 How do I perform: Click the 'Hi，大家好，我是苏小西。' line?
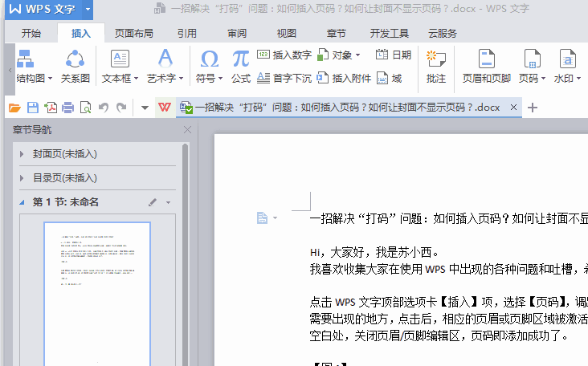(x=374, y=253)
